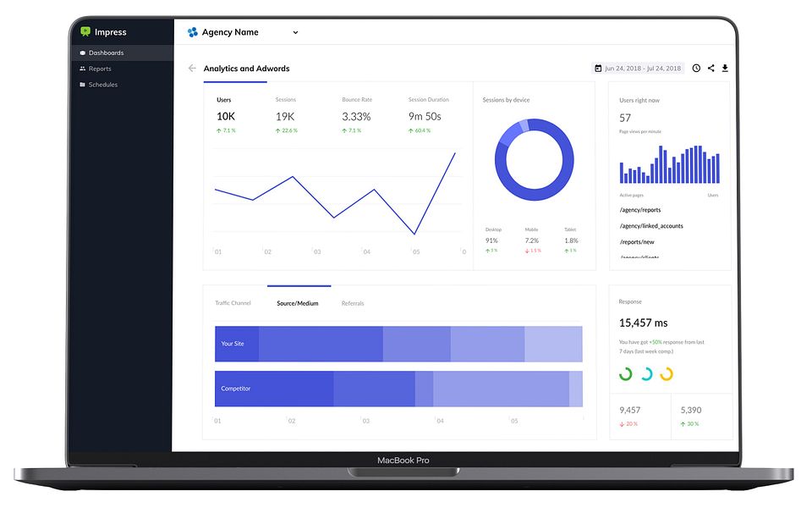812x508 pixels.
Task: Click the page views per minute bar chart
Action: (x=670, y=164)
